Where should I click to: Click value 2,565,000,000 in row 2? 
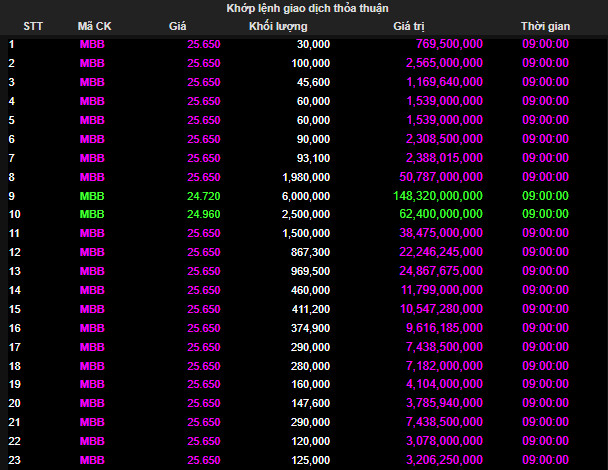pyautogui.click(x=444, y=63)
